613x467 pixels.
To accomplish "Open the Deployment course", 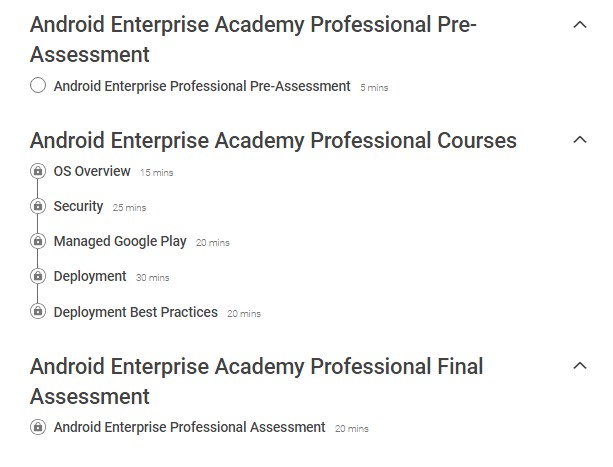I will tap(90, 276).
